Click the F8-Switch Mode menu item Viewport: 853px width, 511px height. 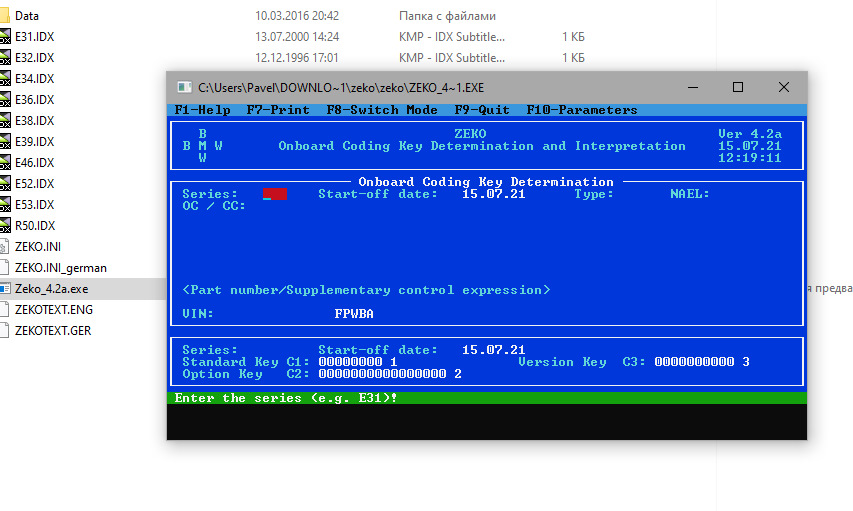pyautogui.click(x=382, y=110)
